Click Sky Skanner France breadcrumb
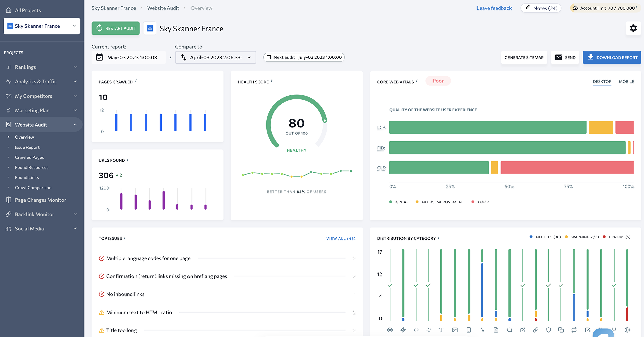The image size is (644, 337). 114,8
